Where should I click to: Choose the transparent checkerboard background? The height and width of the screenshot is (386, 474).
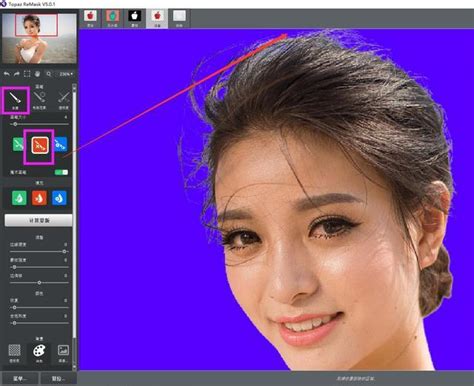click(14, 353)
